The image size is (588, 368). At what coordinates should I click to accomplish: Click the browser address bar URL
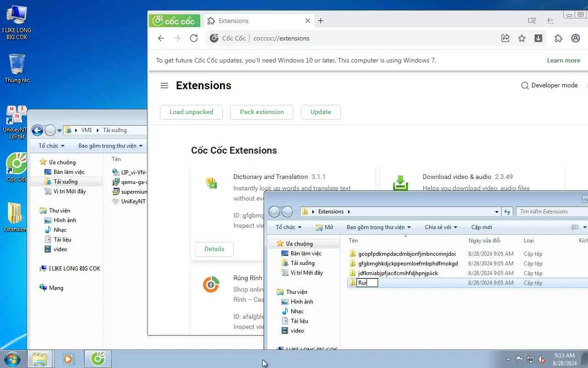point(282,38)
